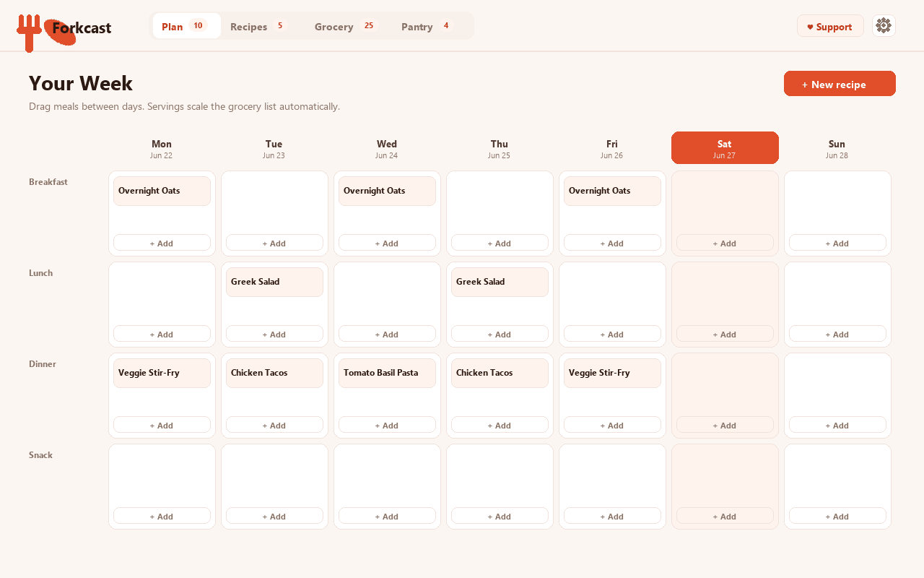Select the Fri Jun 26 day header
The image size is (924, 578).
click(612, 148)
